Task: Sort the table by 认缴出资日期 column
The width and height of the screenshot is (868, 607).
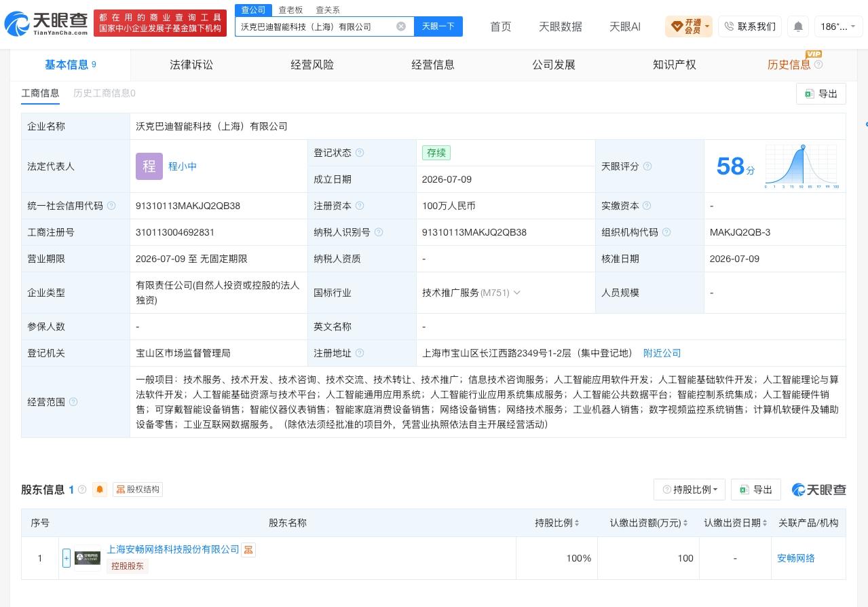Action: [764, 523]
